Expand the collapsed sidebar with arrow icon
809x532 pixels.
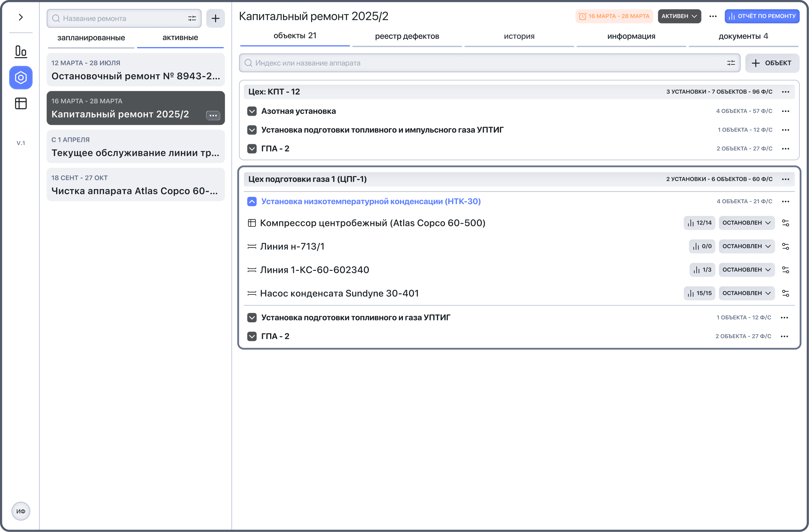[x=21, y=17]
